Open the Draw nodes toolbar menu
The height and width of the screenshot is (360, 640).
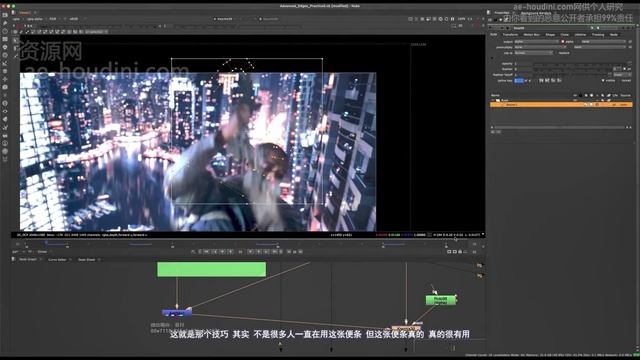5,23
